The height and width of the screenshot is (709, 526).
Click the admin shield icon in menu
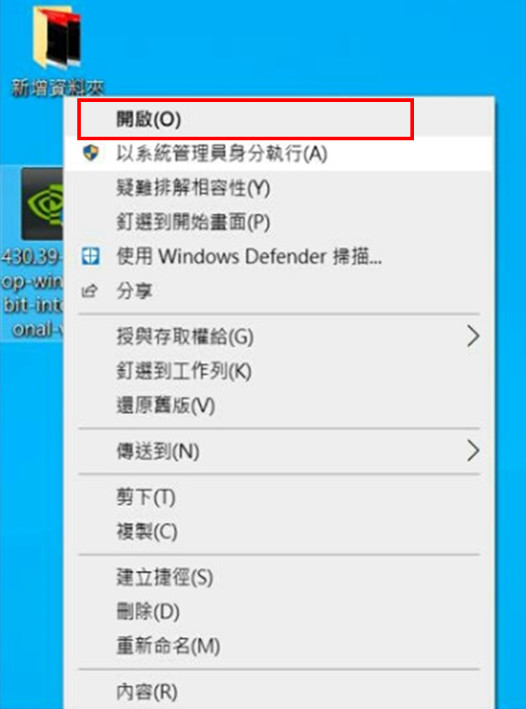point(90,153)
